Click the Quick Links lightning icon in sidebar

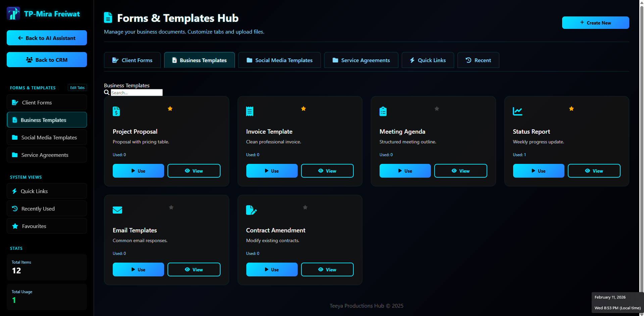(14, 191)
